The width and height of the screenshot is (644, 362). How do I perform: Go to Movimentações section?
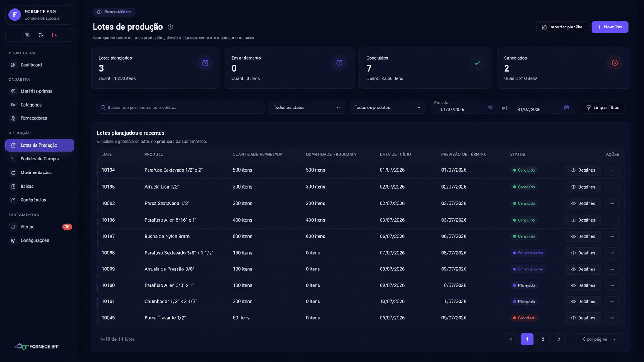tap(39, 173)
